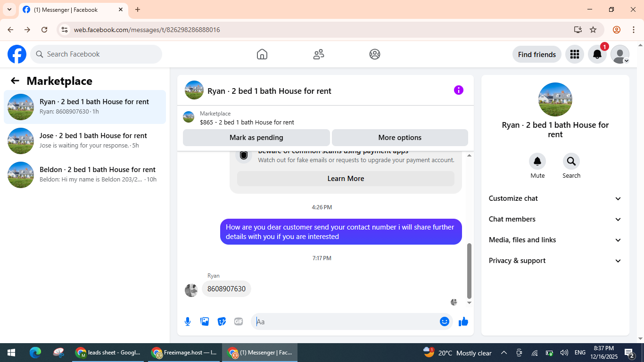Open Windows notification center icon
This screenshot has height=362, width=644.
tap(629, 353)
